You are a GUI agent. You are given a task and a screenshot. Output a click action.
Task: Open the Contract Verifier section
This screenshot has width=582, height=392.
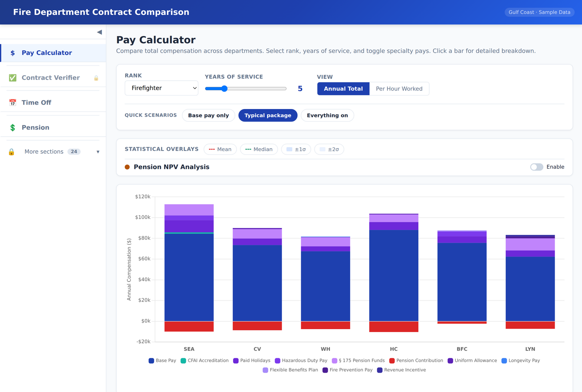(x=53, y=78)
